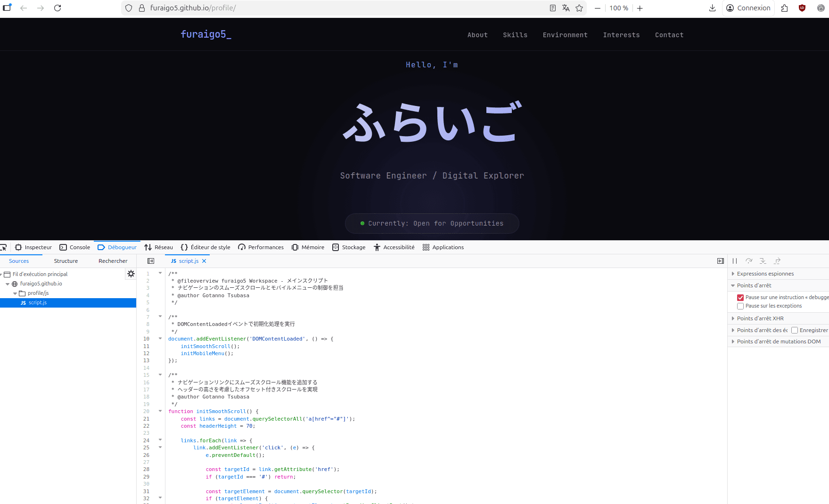The width and height of the screenshot is (829, 504).
Task: Check the Enregistrer checkbox
Action: pyautogui.click(x=795, y=330)
